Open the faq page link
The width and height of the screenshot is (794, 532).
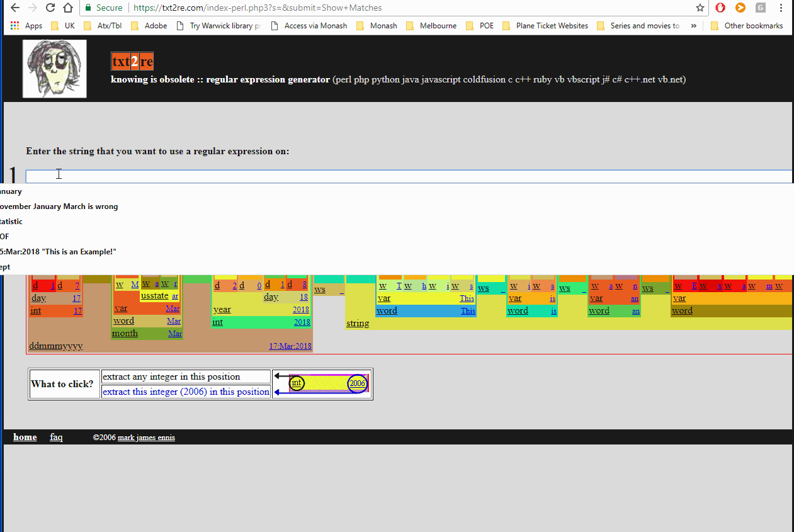56,436
